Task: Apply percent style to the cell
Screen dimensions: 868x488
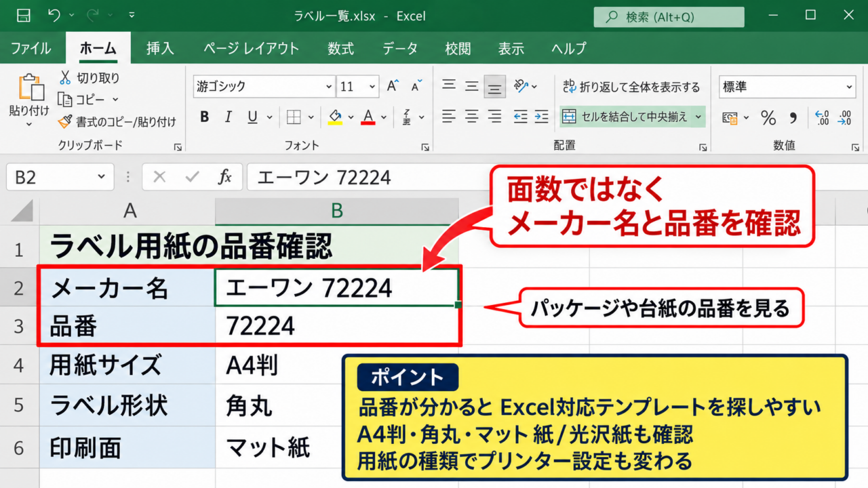Action: click(768, 118)
